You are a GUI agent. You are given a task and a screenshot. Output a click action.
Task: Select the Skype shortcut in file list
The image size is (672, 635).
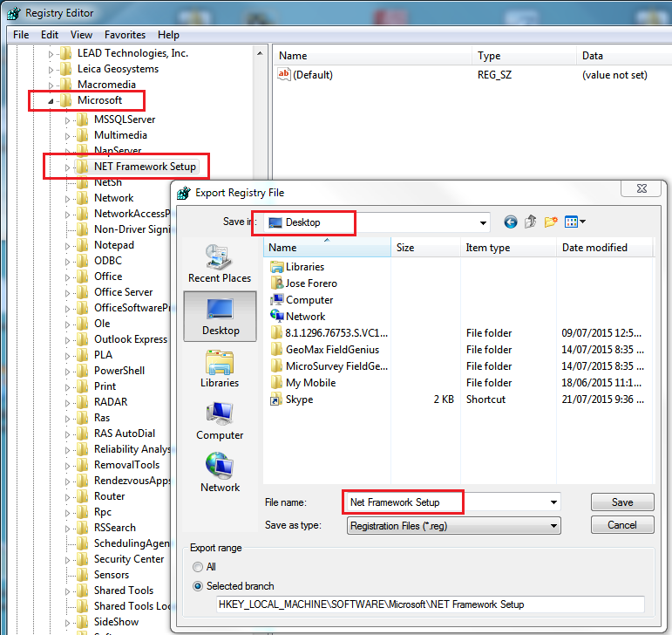point(299,399)
